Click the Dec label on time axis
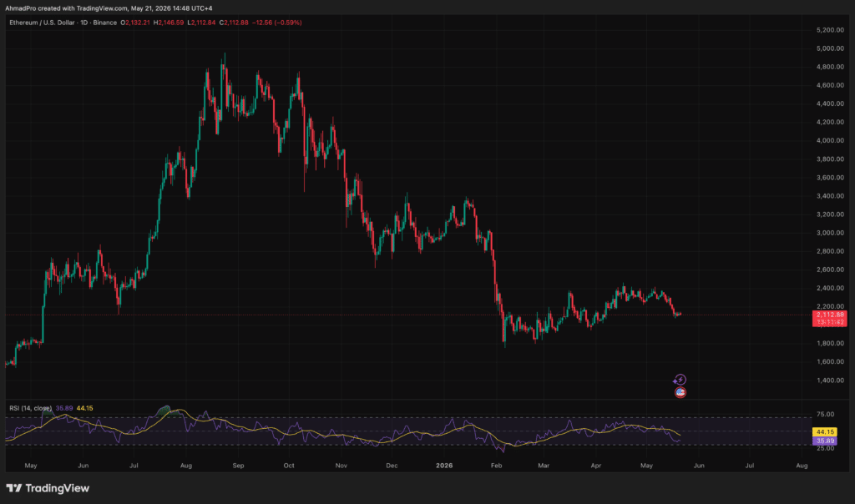Image resolution: width=855 pixels, height=504 pixels. 392,466
